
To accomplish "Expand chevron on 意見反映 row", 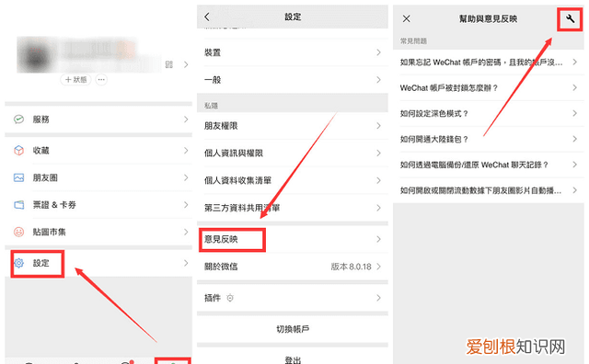I will point(378,239).
